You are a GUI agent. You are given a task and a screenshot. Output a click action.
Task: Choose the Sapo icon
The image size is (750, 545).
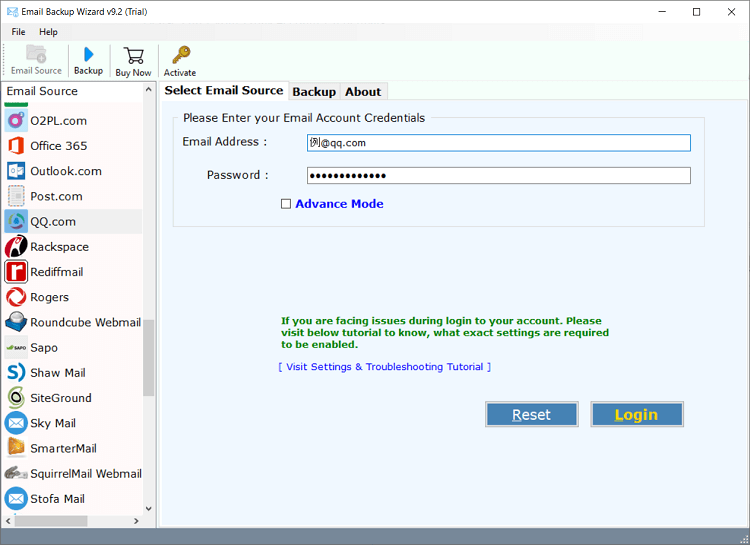[x=16, y=348]
